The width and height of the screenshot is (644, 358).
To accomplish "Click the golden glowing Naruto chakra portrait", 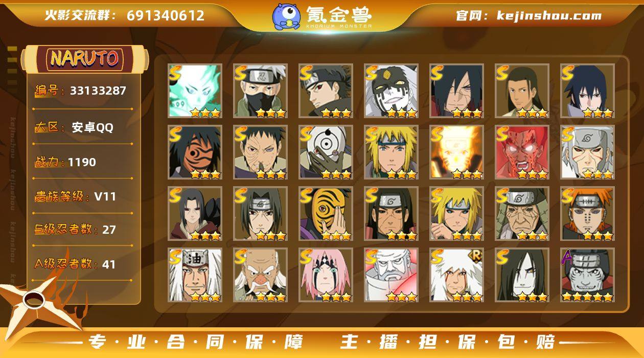I will click(x=456, y=152).
